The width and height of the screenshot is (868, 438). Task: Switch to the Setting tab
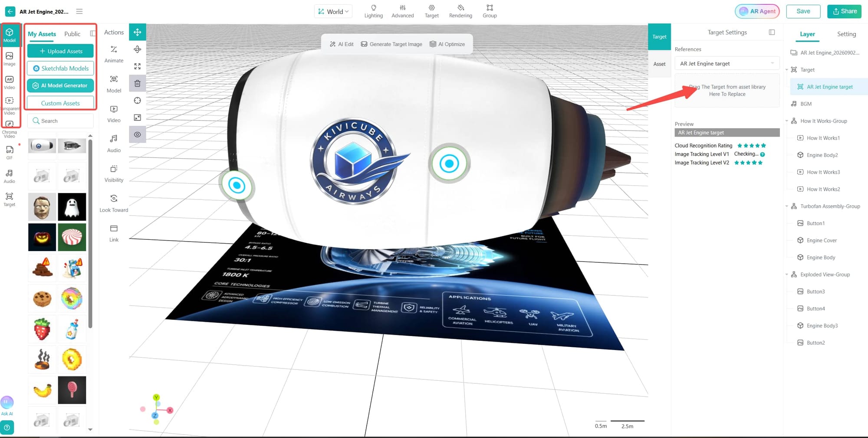coord(846,34)
